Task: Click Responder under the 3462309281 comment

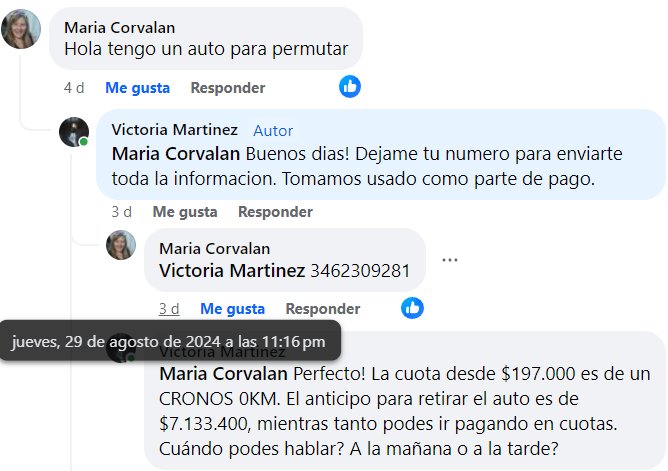Action: point(322,309)
